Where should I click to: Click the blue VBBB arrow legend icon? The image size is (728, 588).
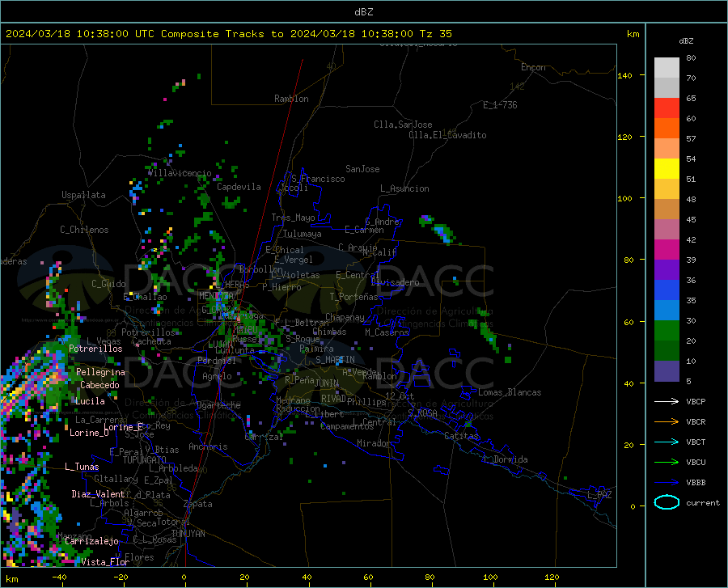tap(667, 483)
